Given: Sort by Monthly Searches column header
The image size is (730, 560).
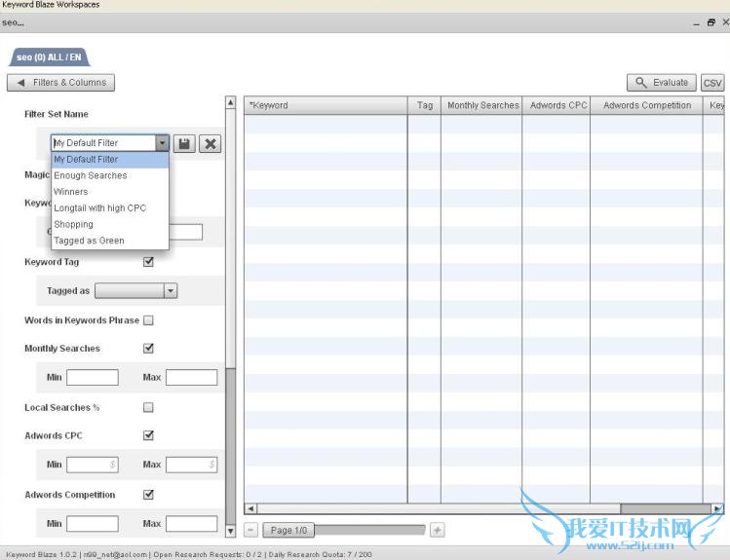Looking at the screenshot, I should click(481, 105).
